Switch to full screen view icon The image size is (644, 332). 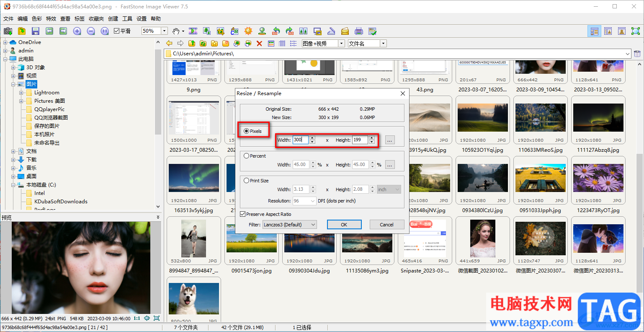point(636,31)
